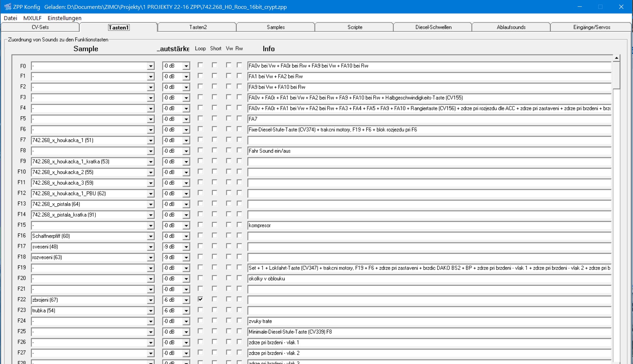
Task: Check the Rw checkbox for F16
Action: [x=240, y=236]
